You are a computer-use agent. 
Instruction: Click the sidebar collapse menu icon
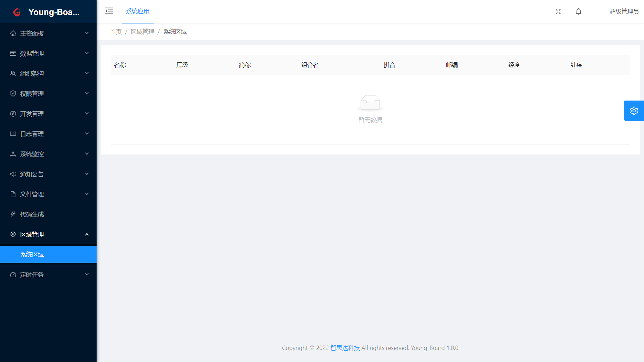coord(109,11)
